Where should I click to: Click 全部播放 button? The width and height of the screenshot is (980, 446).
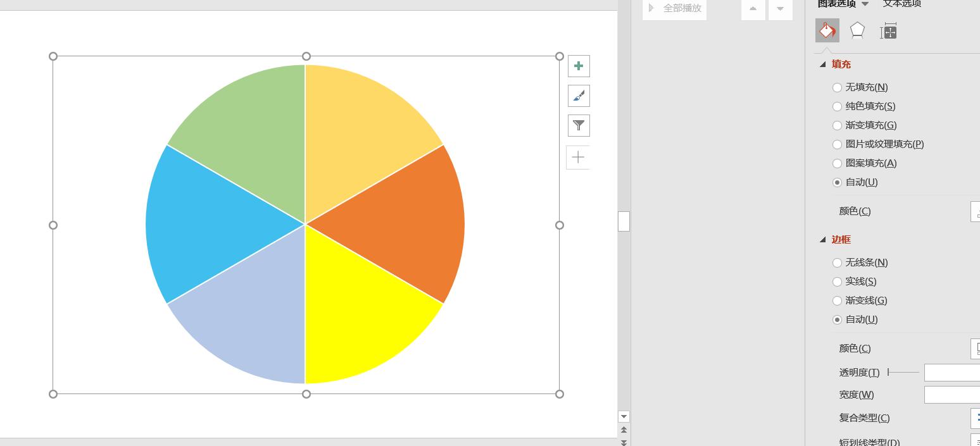click(x=675, y=9)
